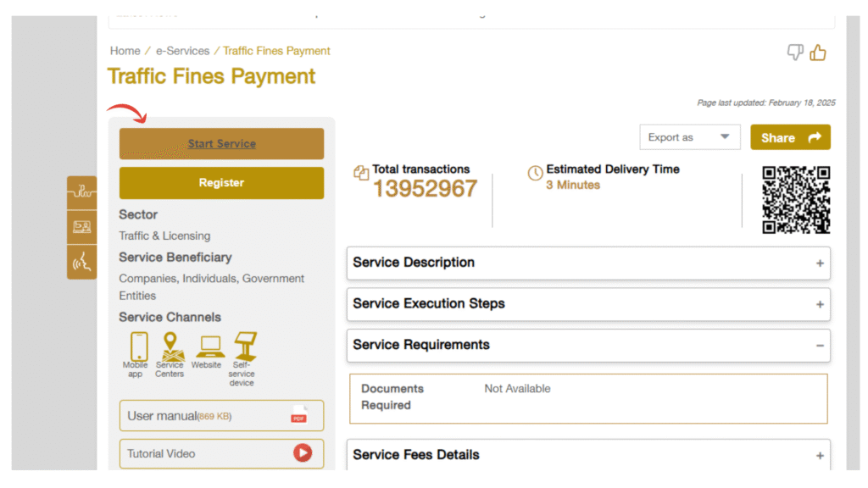Click the thumbs down feedback icon
This screenshot has height=488, width=868.
(795, 53)
